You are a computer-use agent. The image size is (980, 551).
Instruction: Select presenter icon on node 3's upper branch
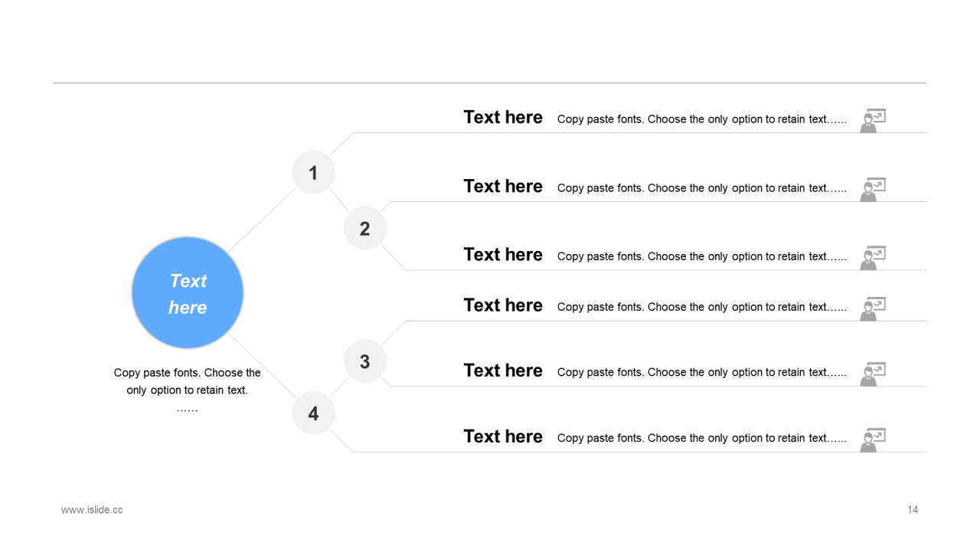click(872, 309)
